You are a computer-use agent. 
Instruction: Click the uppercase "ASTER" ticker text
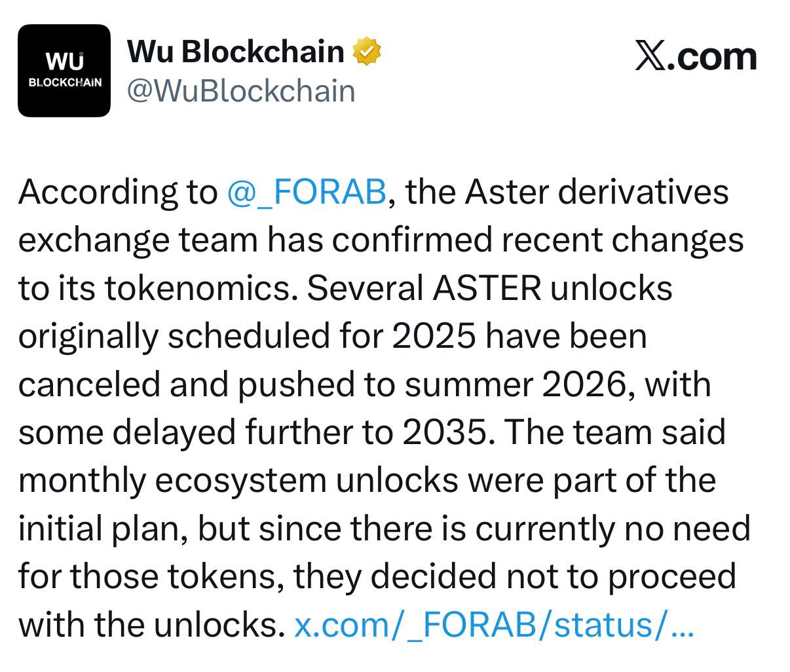pyautogui.click(x=486, y=288)
